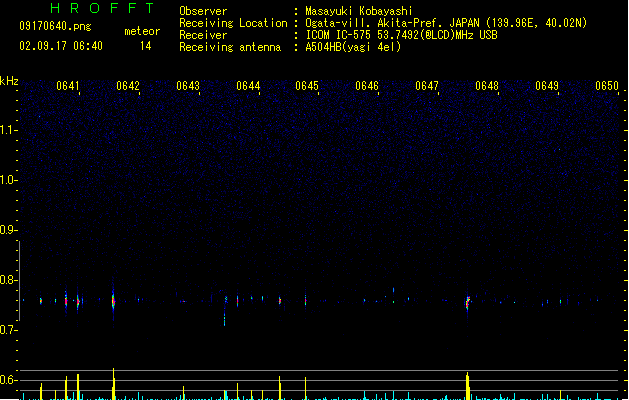Image resolution: width=629 pixels, height=400 pixels.
Task: Select the meteor count value 14
Action: pos(146,46)
